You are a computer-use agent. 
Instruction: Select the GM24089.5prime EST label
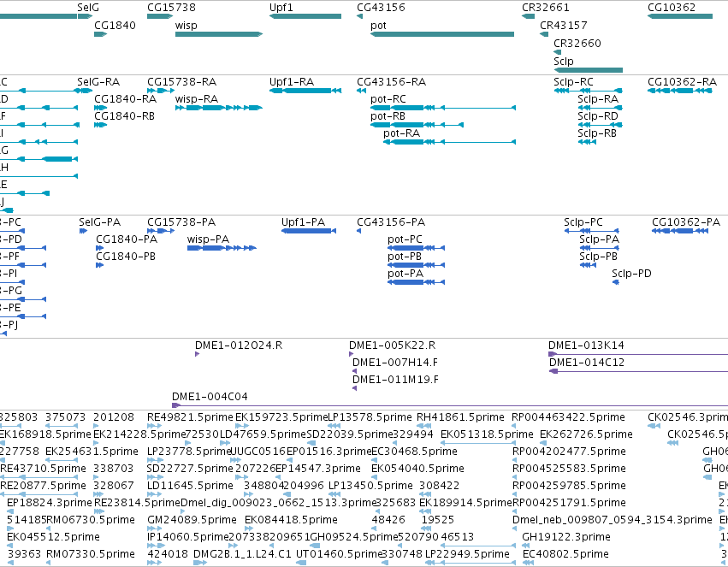point(192,520)
